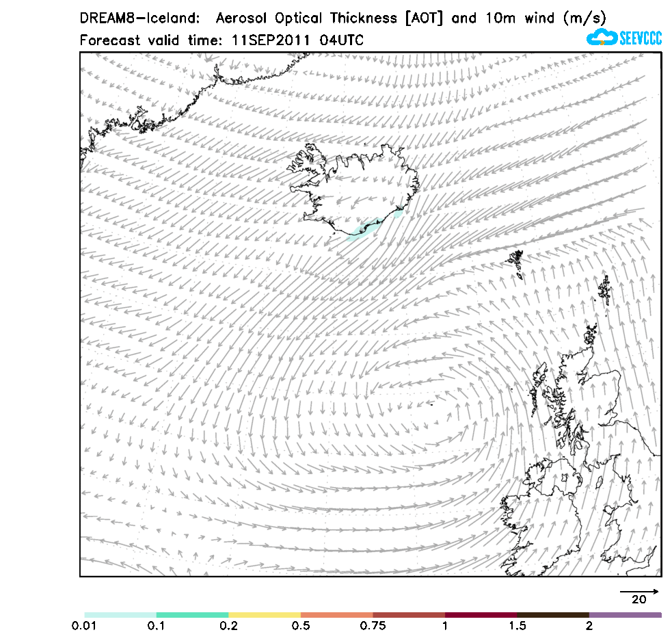Click the SEEVCCC cloud logo icon
Image resolution: width=672 pixels, height=641 pixels.
602,38
